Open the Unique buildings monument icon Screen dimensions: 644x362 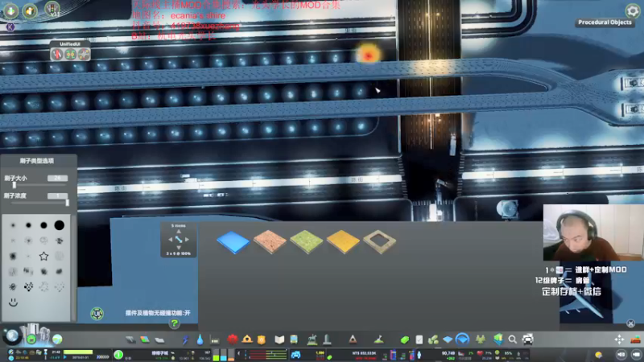(327, 339)
